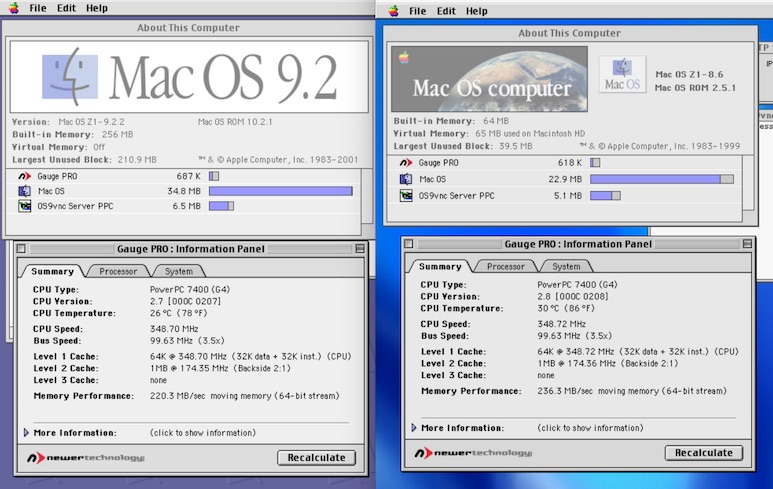773x489 pixels.
Task: Click CPU Version value '2.7 [000C 0207]'
Action: [x=185, y=301]
